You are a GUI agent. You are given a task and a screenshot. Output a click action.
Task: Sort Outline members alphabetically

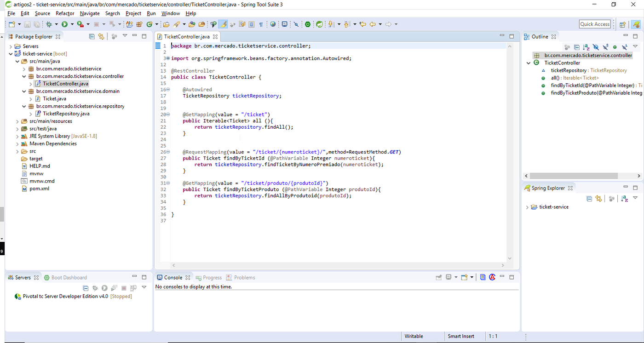(586, 47)
